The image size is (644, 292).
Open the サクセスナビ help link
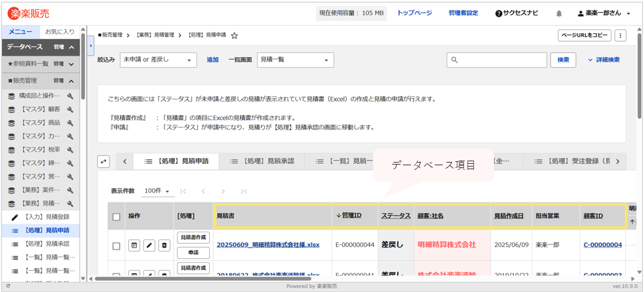pyautogui.click(x=517, y=13)
